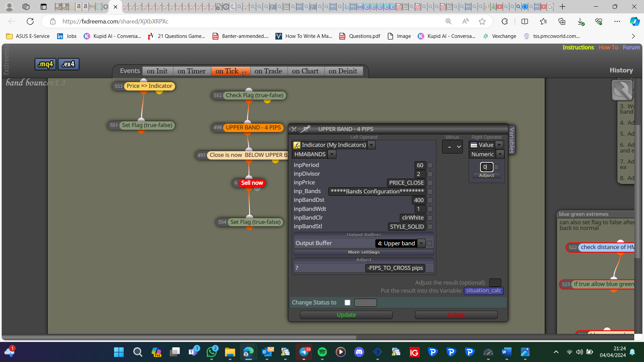Screen dimensions: 644x362
Task: Click the pin icon in the dialog header
Action: click(x=305, y=129)
